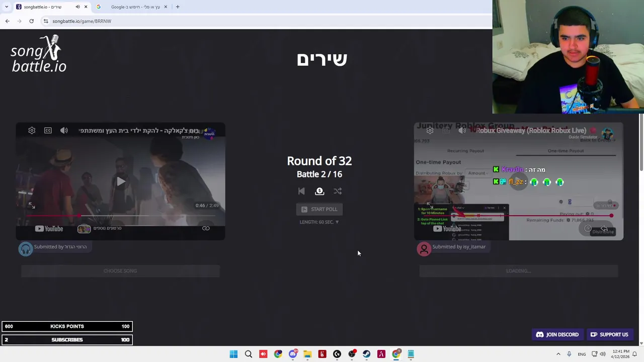
Task: Click the tray microphone icon
Action: [x=569, y=354]
